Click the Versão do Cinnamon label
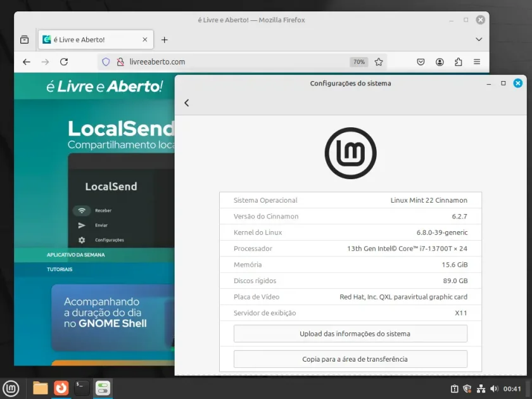 (266, 217)
